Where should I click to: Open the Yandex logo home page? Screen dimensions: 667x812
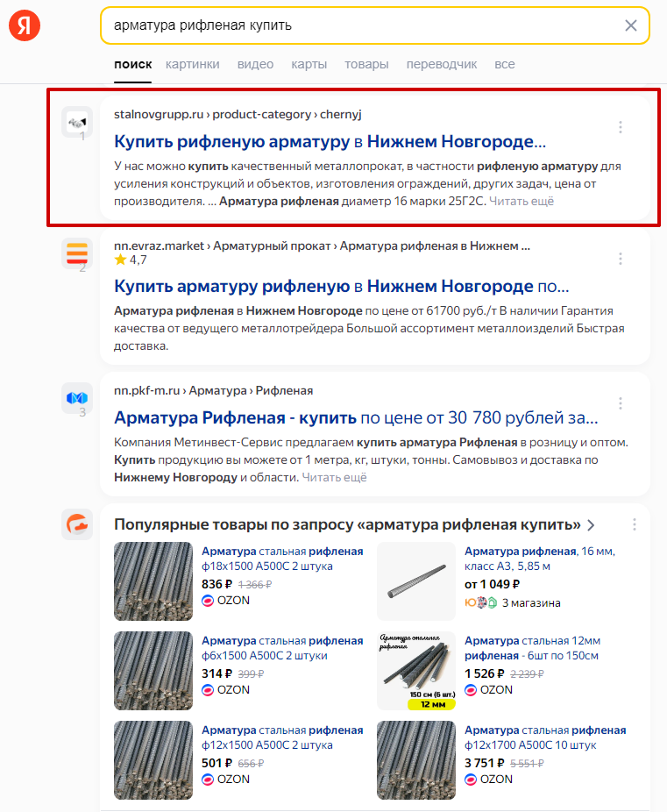pyautogui.click(x=25, y=25)
